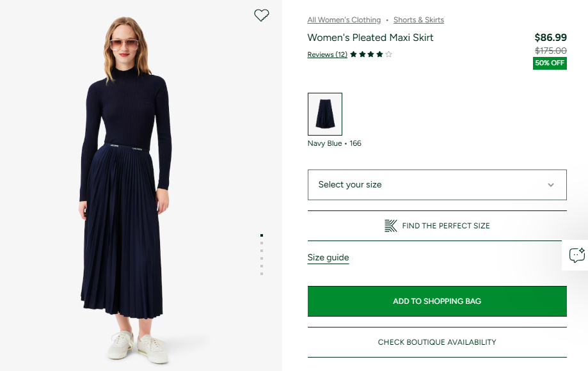Screen dimensions: 588x371
Task: Go to All Women's Clothing breadcrumb
Action: point(344,20)
